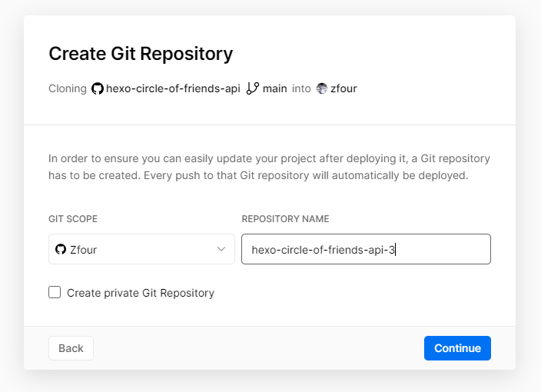Image resolution: width=541 pixels, height=392 pixels.
Task: Click the Create Git Repository heading
Action: coord(141,54)
